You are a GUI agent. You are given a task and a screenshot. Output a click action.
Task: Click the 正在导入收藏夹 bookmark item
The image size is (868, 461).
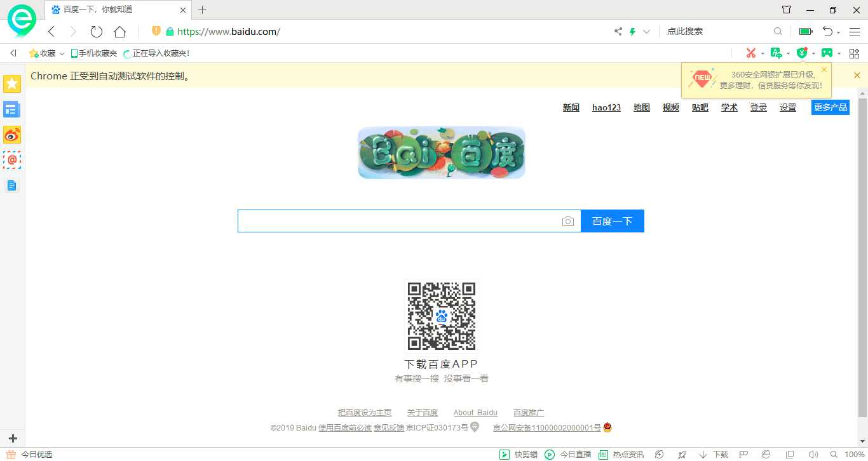tap(156, 53)
